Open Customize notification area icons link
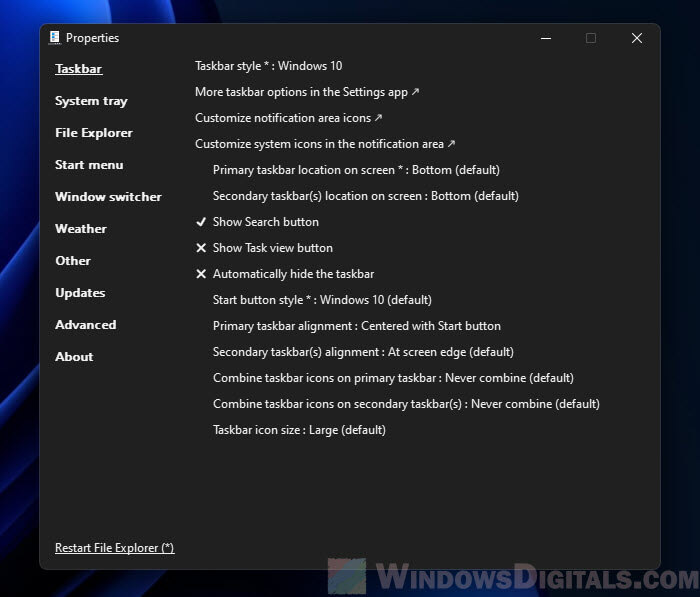 point(288,118)
